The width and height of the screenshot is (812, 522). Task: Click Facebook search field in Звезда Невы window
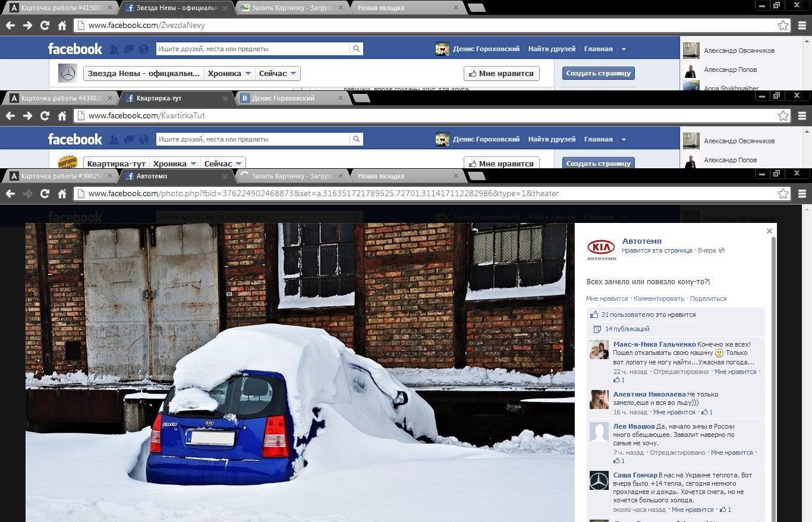coord(253,49)
